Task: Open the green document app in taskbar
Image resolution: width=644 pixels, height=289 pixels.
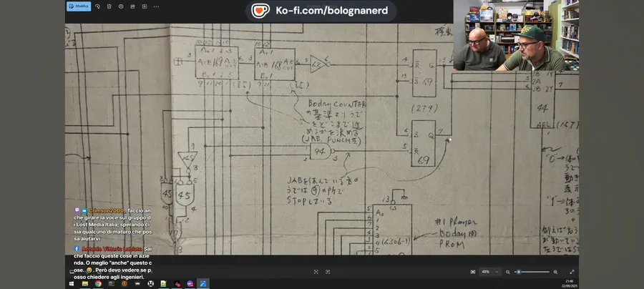Action: (x=163, y=284)
